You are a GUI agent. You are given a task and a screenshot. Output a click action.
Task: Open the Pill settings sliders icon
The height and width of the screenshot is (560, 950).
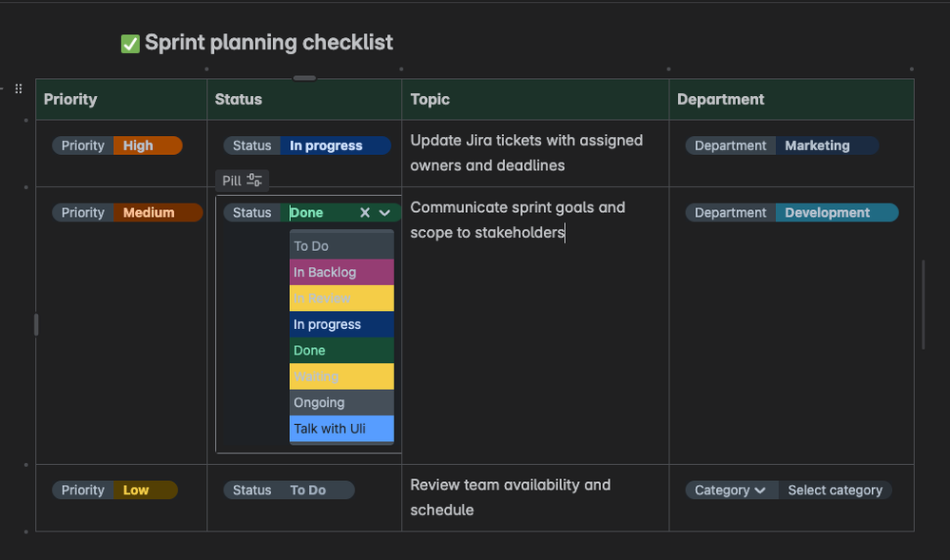click(254, 180)
